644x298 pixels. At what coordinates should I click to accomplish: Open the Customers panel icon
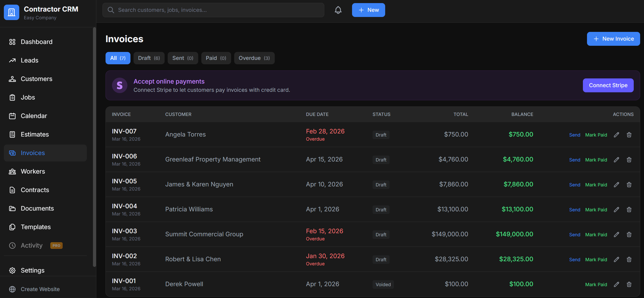coord(12,79)
